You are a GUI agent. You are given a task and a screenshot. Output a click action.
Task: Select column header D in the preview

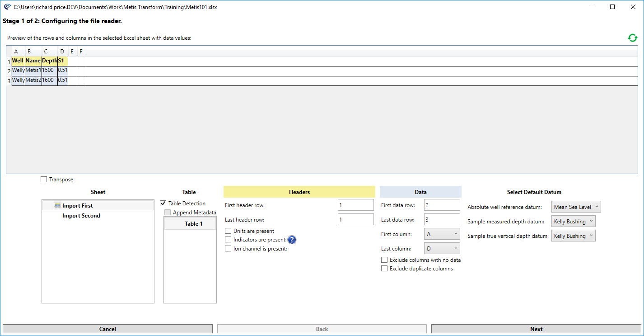click(x=63, y=51)
